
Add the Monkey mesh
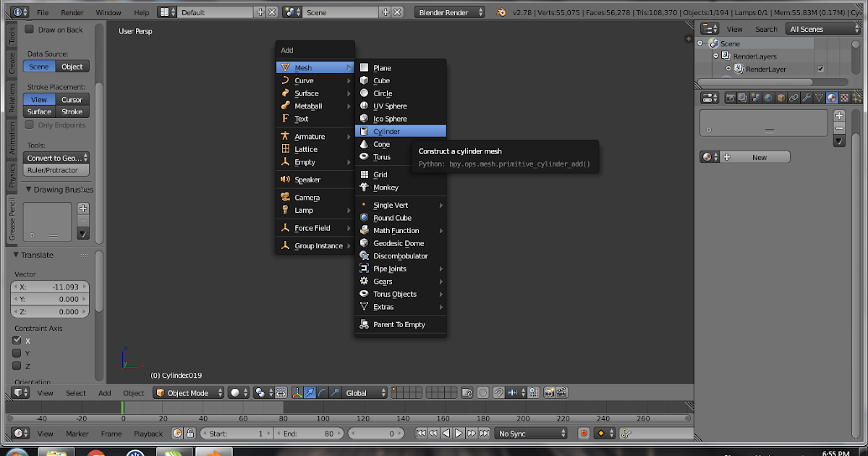click(400, 187)
